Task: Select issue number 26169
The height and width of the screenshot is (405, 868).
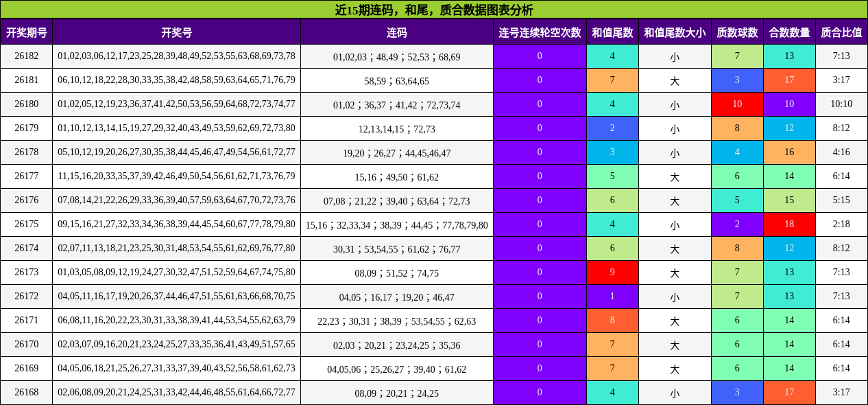Action: click(27, 369)
